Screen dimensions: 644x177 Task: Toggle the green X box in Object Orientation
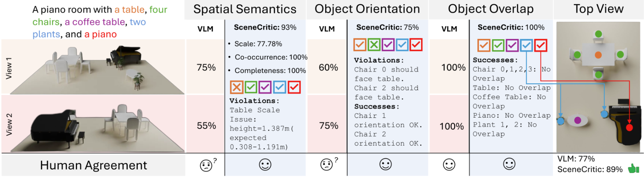[374, 45]
